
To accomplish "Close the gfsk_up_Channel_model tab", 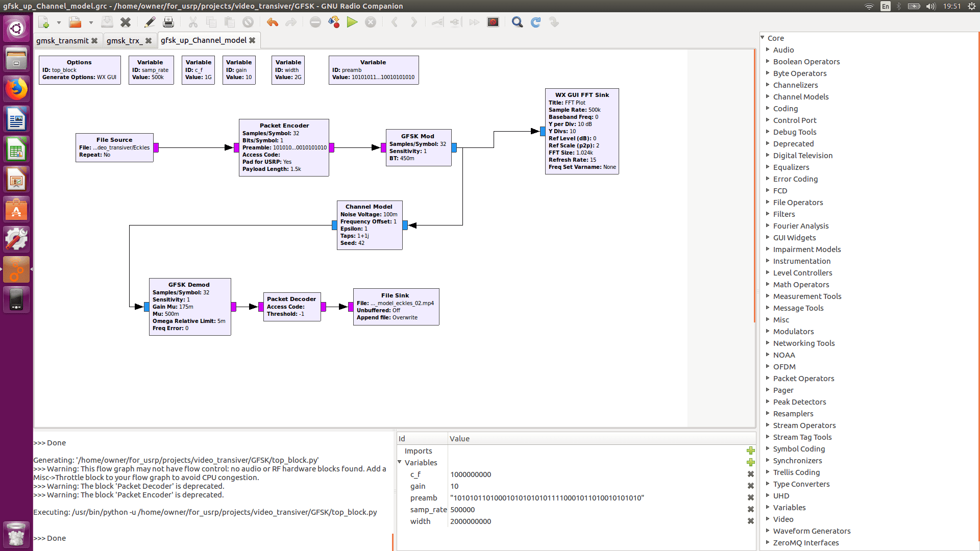I will [252, 40].
